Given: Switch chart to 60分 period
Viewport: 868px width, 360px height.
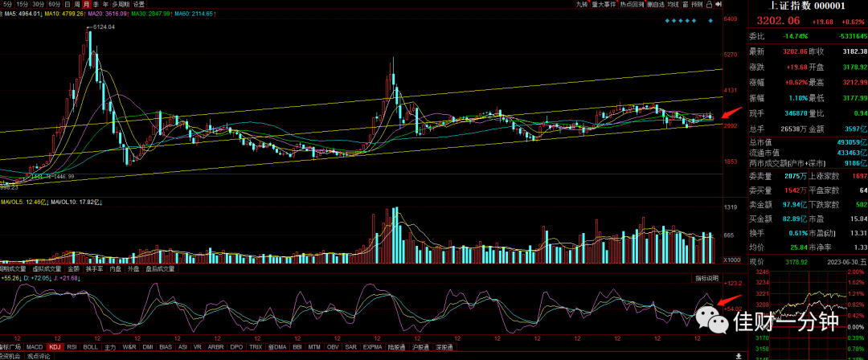Looking at the screenshot, I should pyautogui.click(x=55, y=4).
